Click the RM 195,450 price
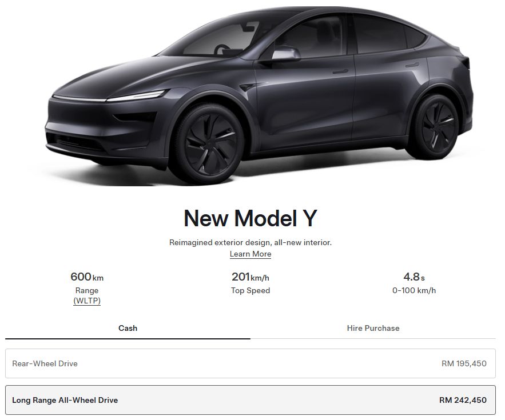This screenshot has height=420, width=505. pos(464,363)
